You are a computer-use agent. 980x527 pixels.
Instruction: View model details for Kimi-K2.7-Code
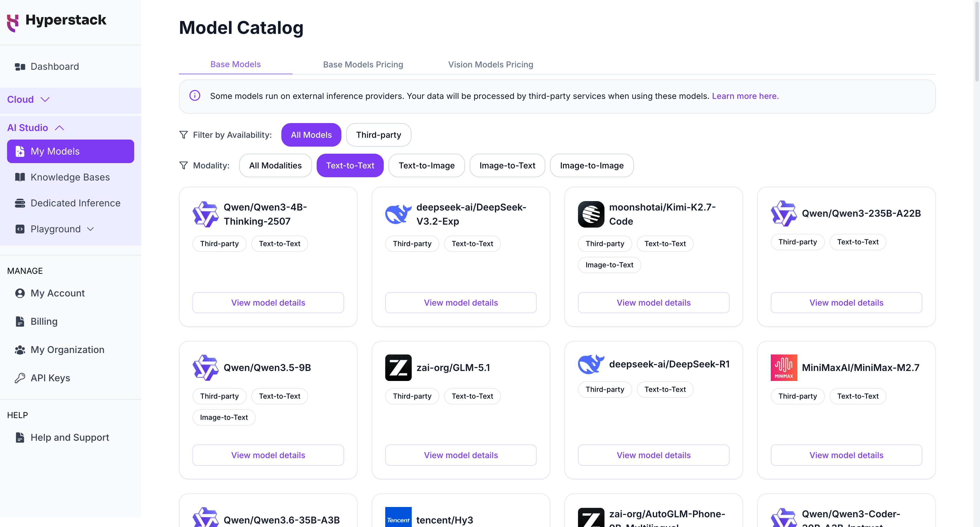[x=654, y=303]
